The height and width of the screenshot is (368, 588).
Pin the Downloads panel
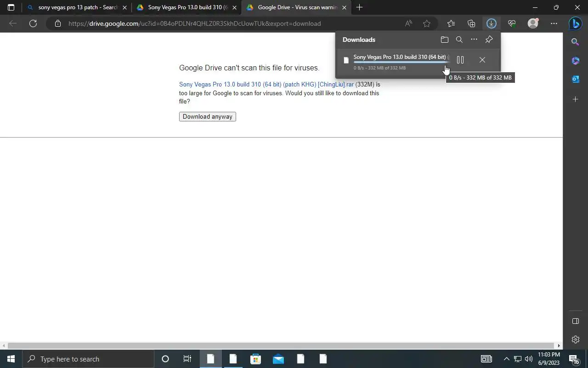[489, 40]
